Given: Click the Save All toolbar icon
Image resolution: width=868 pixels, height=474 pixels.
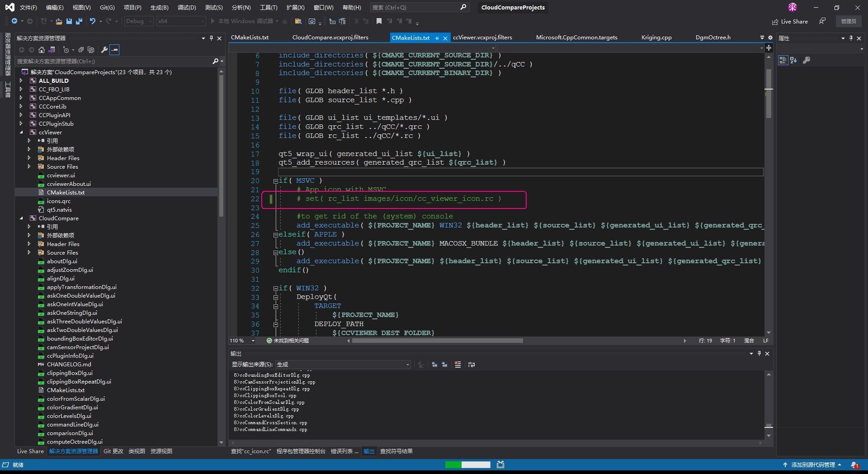Looking at the screenshot, I should point(79,21).
